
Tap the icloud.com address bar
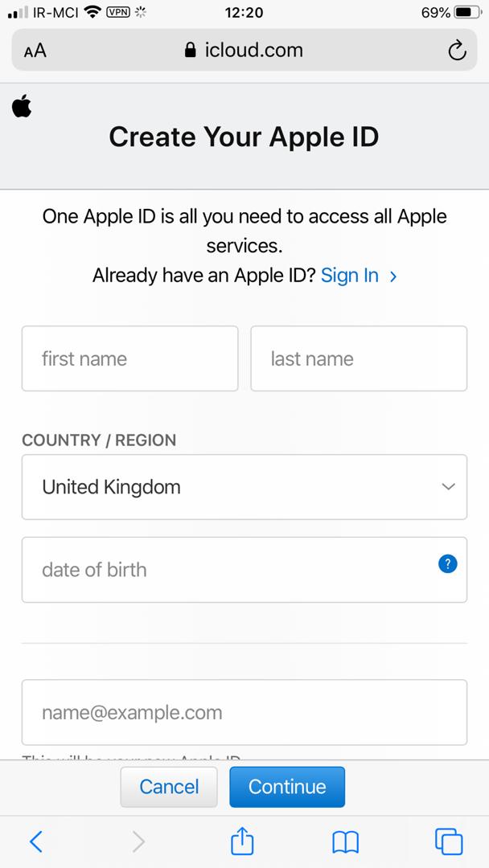tap(244, 51)
